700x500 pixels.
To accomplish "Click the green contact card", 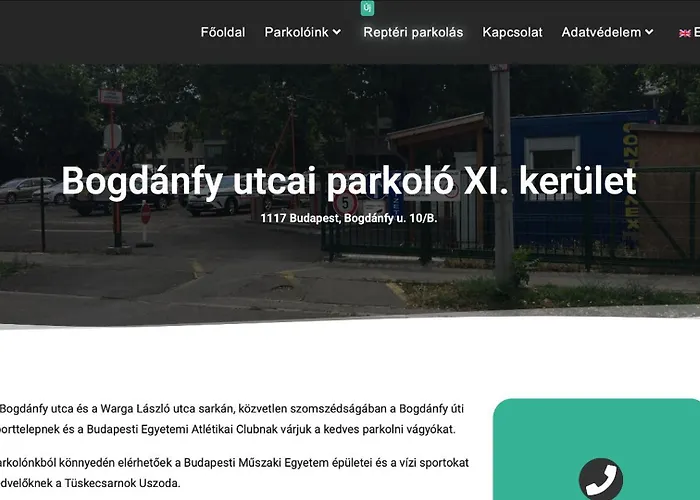I will (x=596, y=449).
